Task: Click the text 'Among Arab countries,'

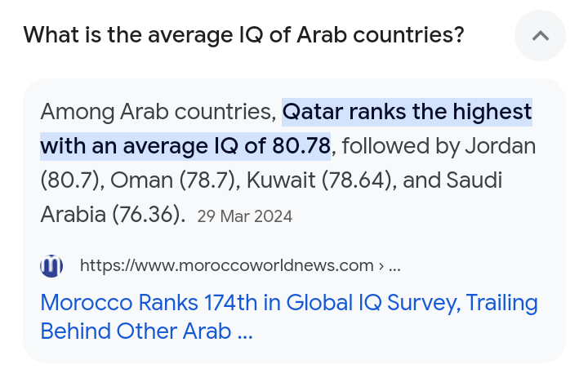Action: point(158,112)
